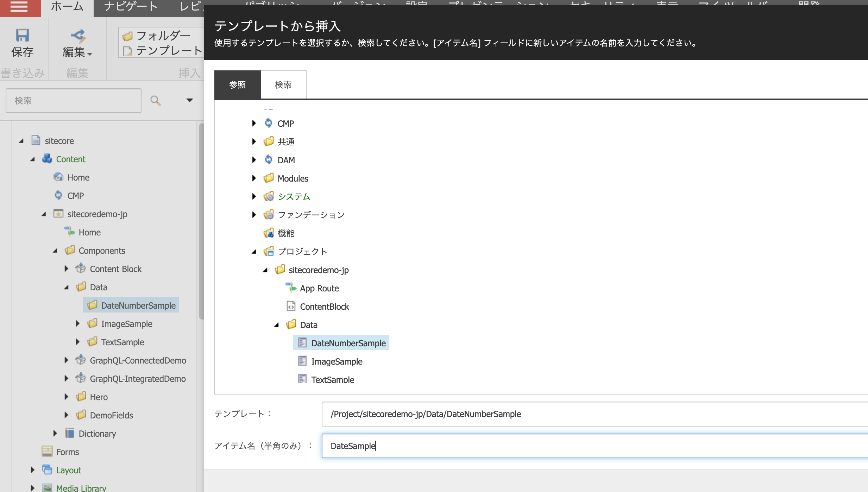Click the 共通 folder icon

pos(269,141)
